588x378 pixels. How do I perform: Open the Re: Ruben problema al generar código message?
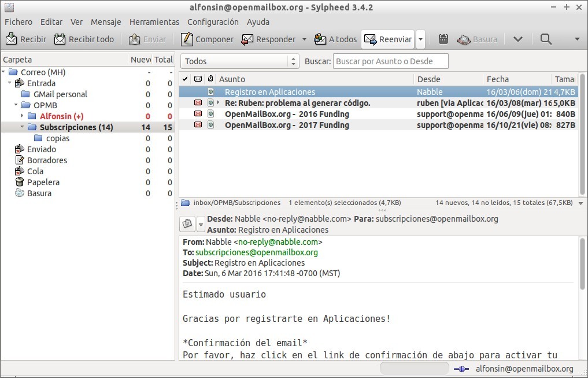click(x=378, y=103)
